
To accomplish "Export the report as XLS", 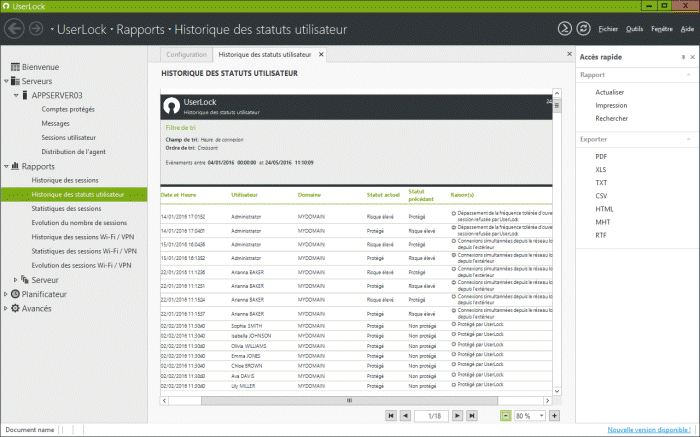I will tap(600, 170).
